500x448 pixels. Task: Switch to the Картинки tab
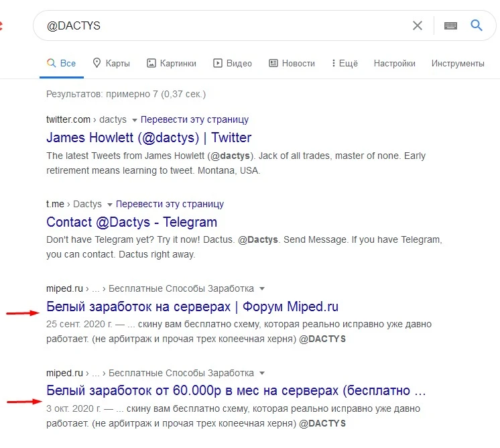tap(172, 63)
